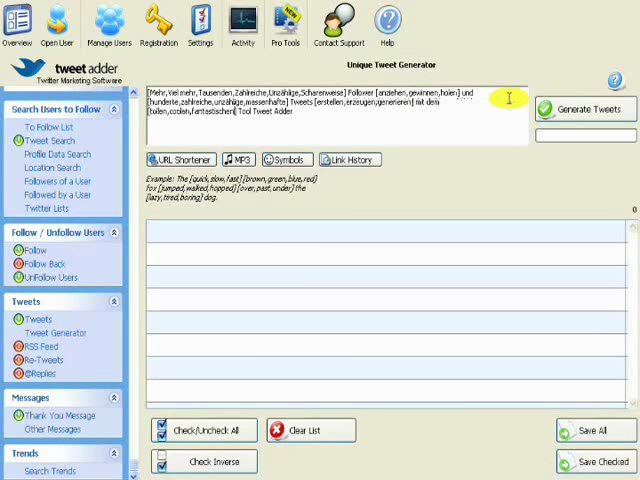Click the Registration keys icon
The width and height of the screenshot is (640, 480).
point(158,26)
